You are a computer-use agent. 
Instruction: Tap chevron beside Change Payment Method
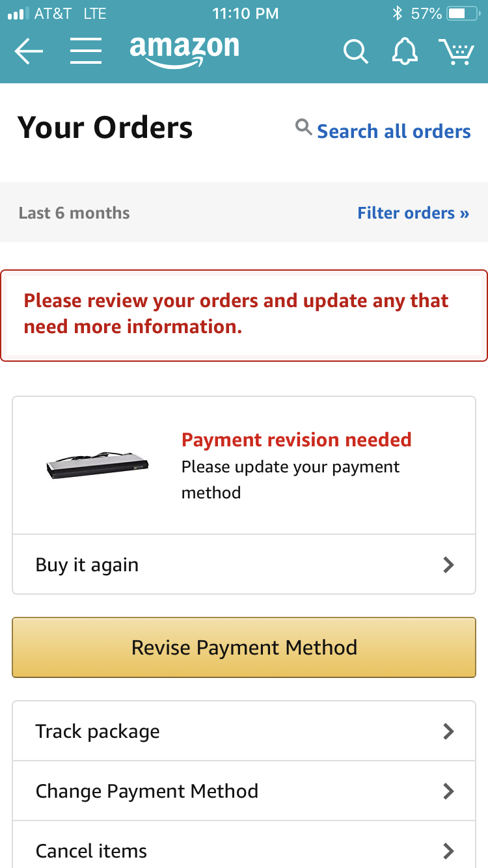(448, 791)
